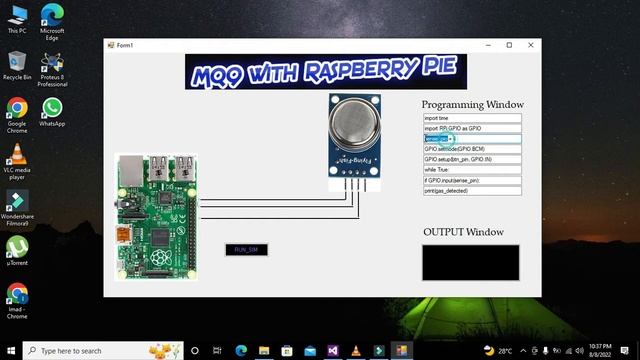
Task: Open VLC media player desktop icon
Action: [17, 162]
